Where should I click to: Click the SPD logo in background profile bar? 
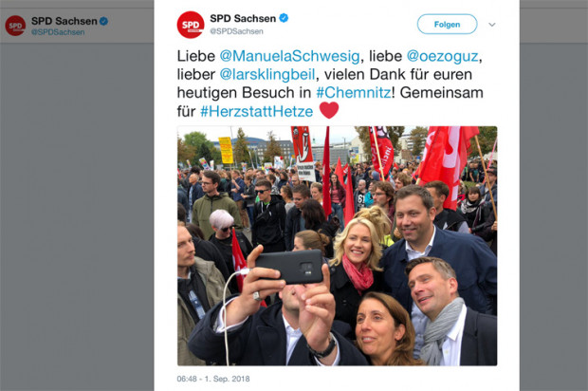tap(15, 26)
